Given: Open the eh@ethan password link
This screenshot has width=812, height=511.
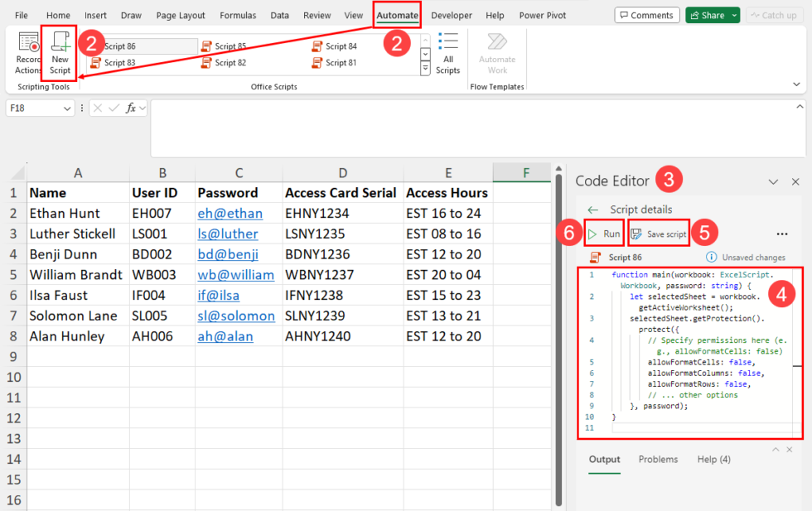Looking at the screenshot, I should [x=230, y=213].
